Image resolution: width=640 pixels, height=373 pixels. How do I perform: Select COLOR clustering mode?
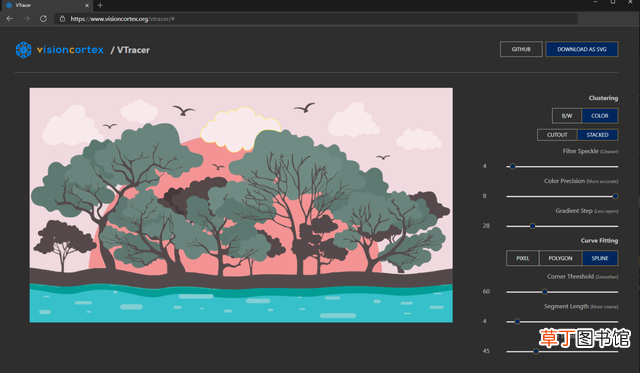(600, 116)
